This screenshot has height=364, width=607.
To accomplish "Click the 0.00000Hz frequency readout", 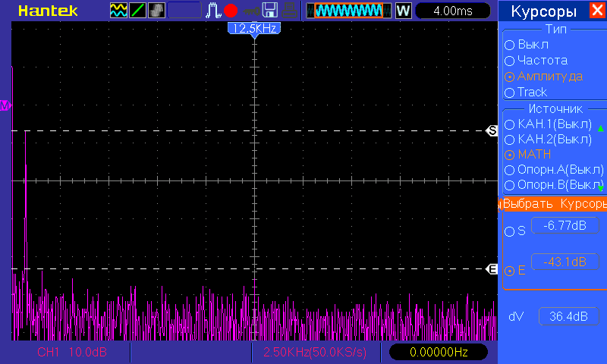I will 439,352.
